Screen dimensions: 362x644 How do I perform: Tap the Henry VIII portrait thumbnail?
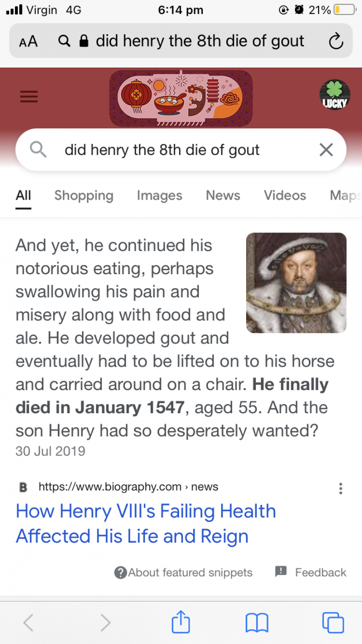(x=296, y=283)
